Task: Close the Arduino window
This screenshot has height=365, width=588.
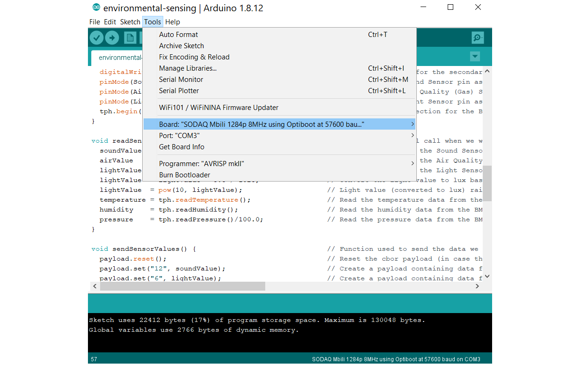Action: click(x=478, y=7)
